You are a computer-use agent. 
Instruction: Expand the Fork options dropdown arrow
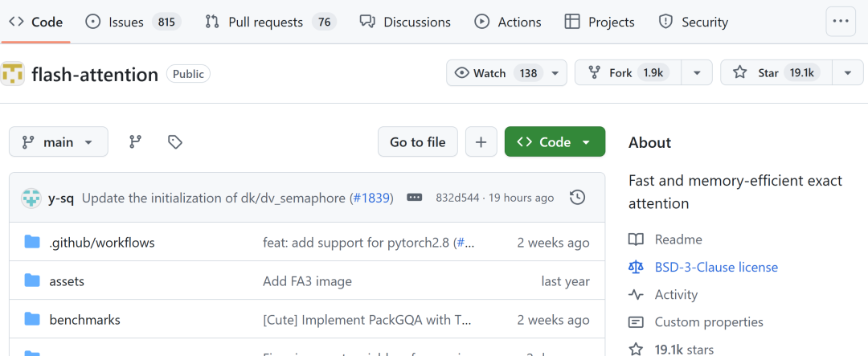click(x=696, y=73)
